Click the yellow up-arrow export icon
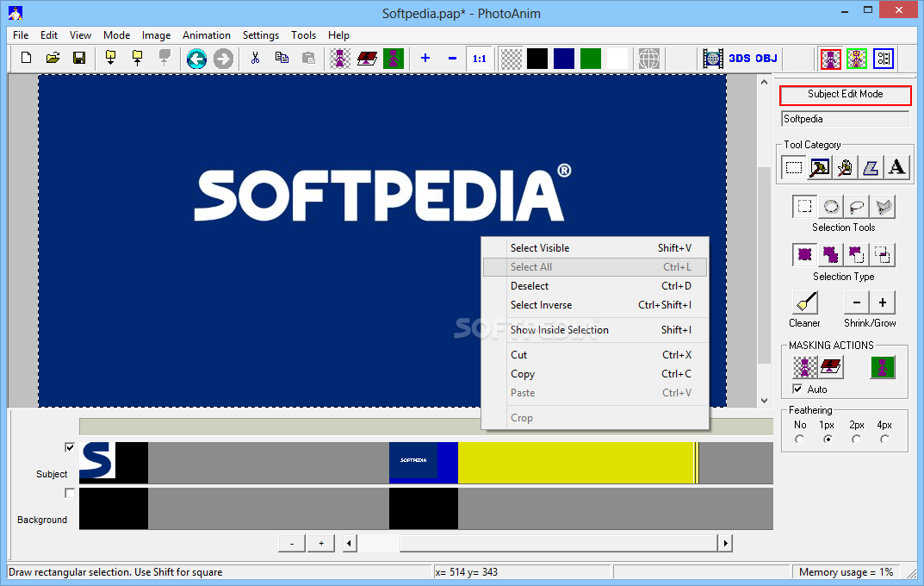 coord(137,58)
